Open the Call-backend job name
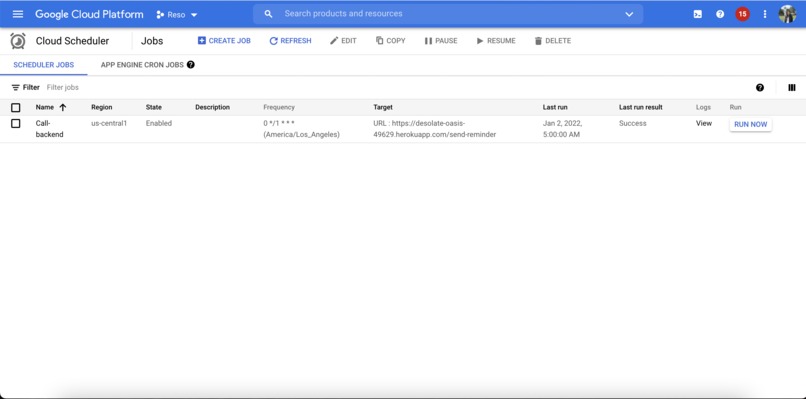Image resolution: width=806 pixels, height=399 pixels. click(x=49, y=129)
